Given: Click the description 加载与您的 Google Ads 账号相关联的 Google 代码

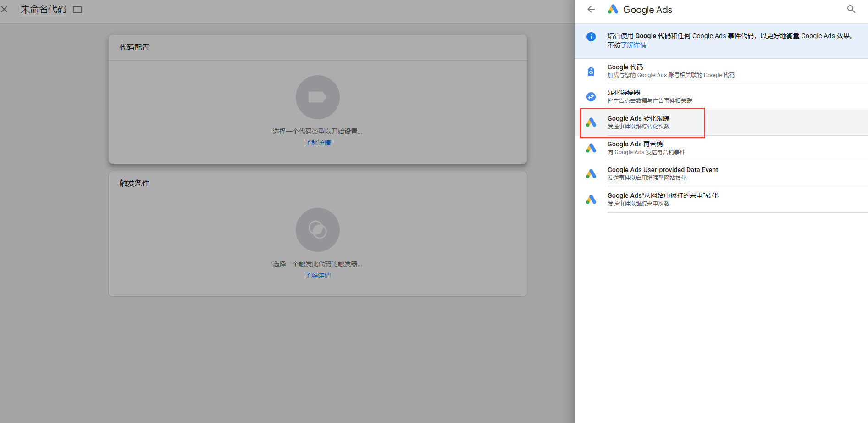Looking at the screenshot, I should pos(671,75).
